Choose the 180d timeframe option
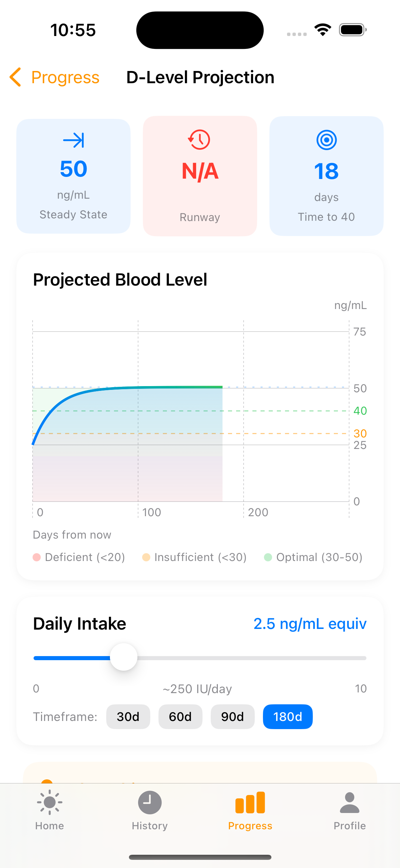400x868 pixels. click(288, 717)
